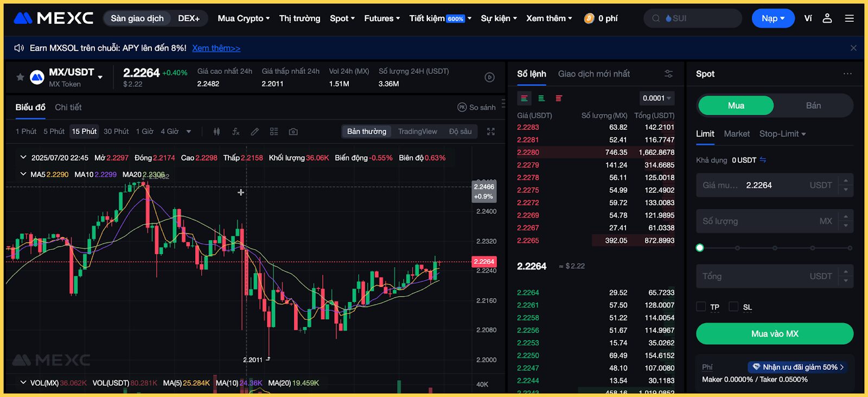Expand more timeframe options arrow

[x=189, y=131]
